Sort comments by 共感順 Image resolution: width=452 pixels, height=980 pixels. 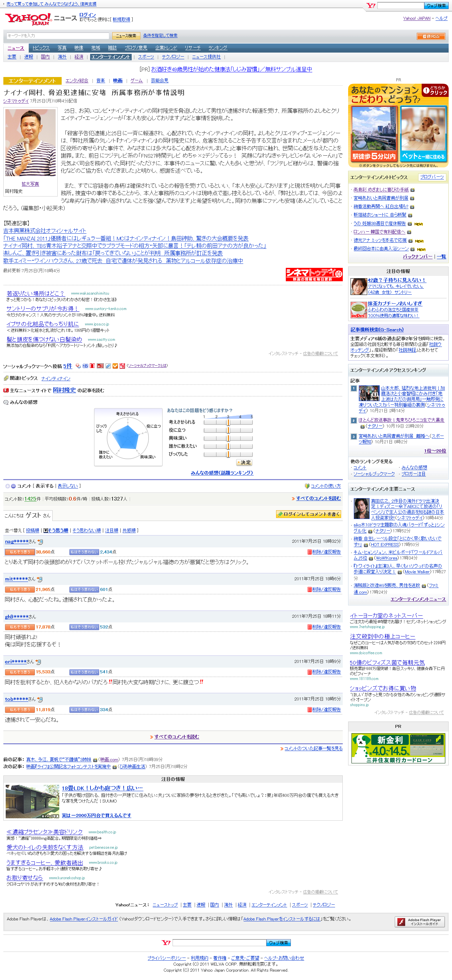coord(129,530)
